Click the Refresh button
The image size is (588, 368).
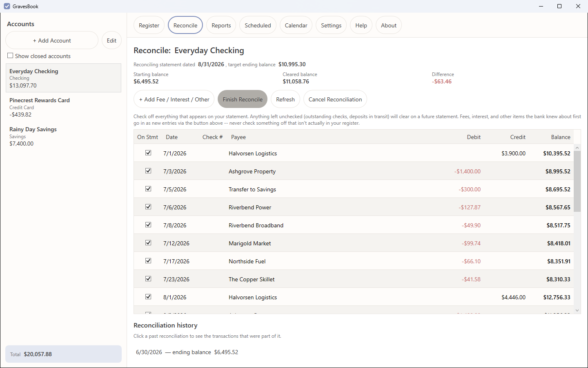pyautogui.click(x=285, y=99)
